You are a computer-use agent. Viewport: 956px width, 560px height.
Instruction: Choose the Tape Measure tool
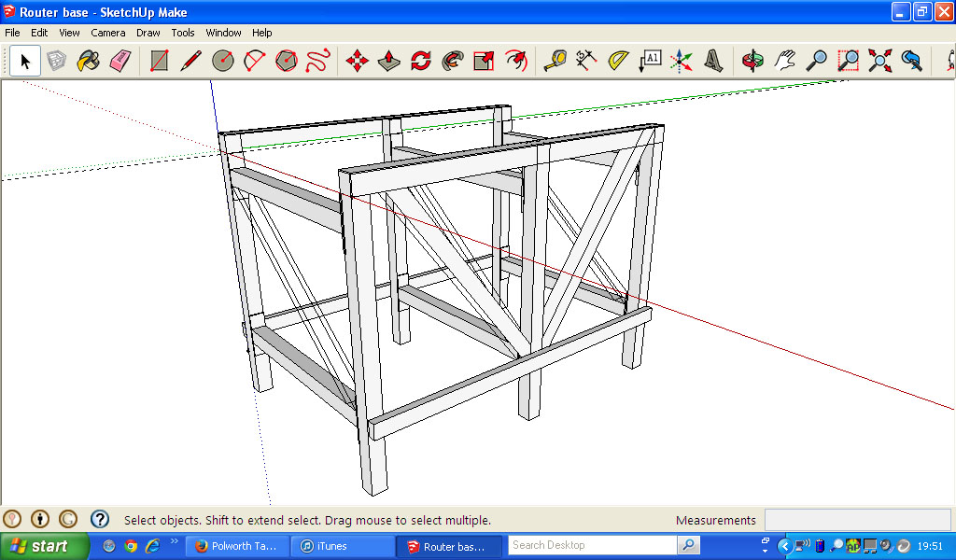tap(555, 62)
